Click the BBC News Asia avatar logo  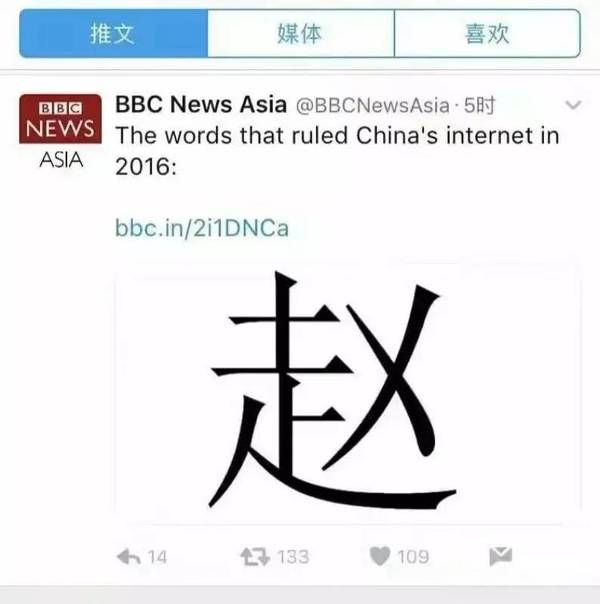(60, 132)
